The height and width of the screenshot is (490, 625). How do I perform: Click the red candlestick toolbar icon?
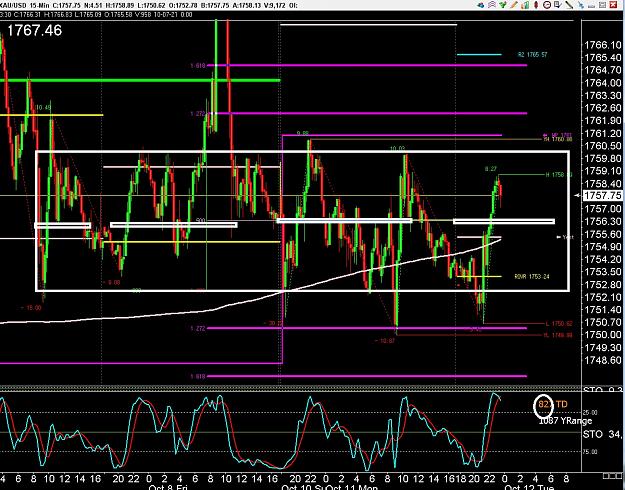point(536,5)
